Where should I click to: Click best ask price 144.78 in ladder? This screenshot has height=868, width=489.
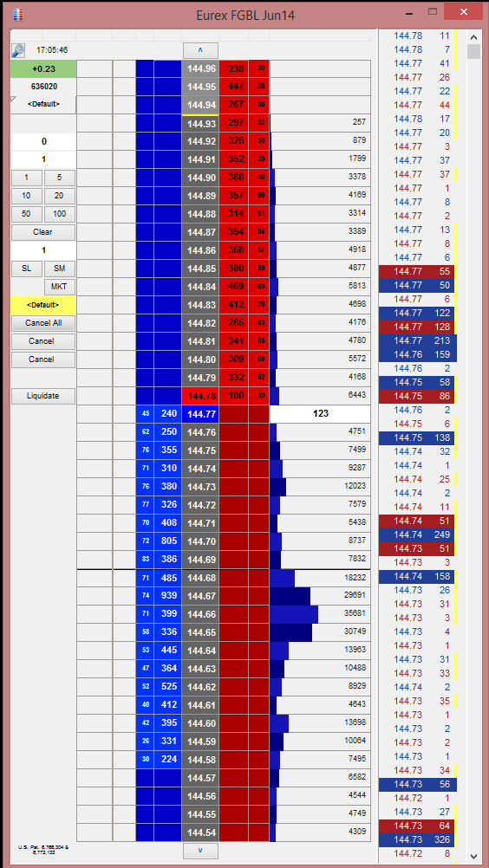(200, 396)
